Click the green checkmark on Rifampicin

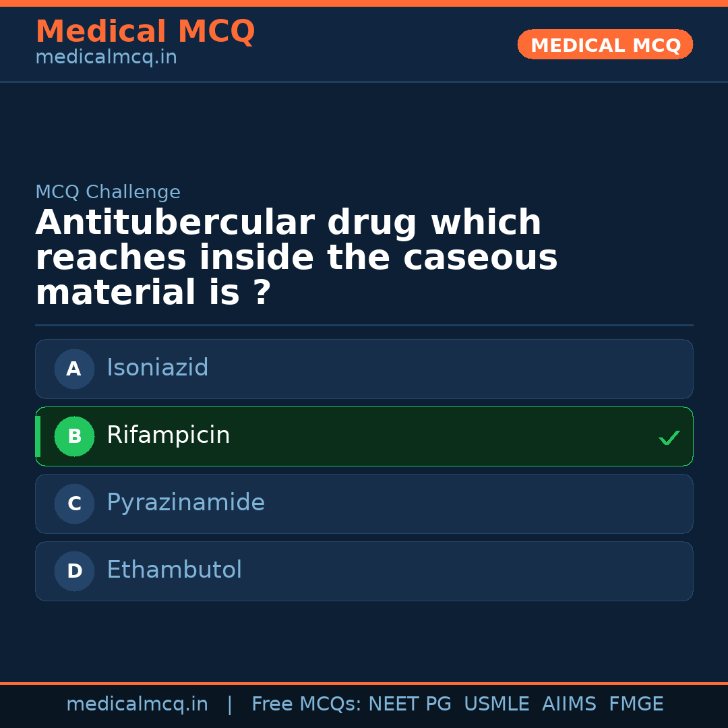pos(669,438)
